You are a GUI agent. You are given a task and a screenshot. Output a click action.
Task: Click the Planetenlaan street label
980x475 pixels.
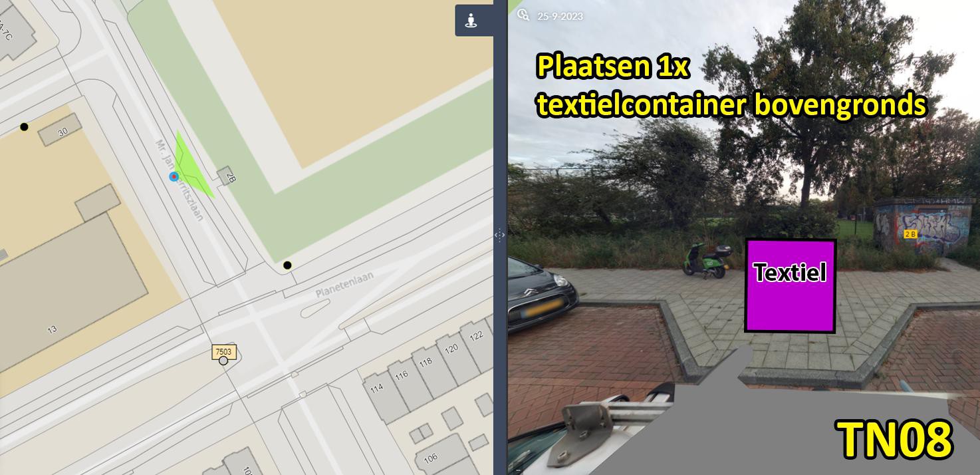(344, 284)
